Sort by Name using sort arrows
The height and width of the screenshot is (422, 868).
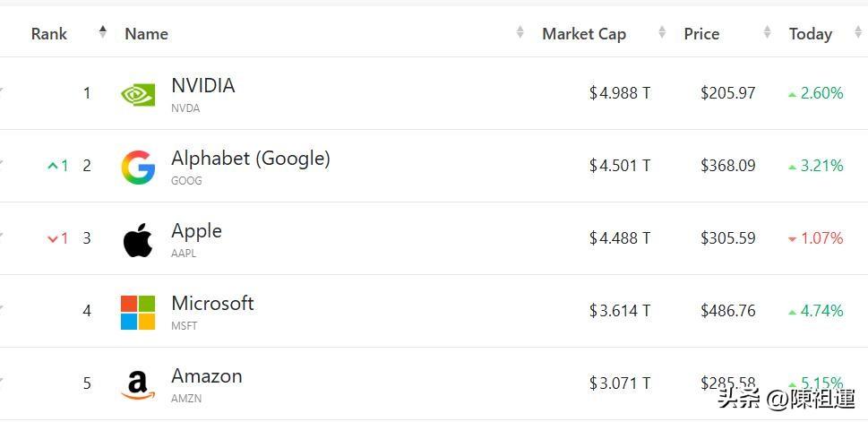tap(520, 32)
